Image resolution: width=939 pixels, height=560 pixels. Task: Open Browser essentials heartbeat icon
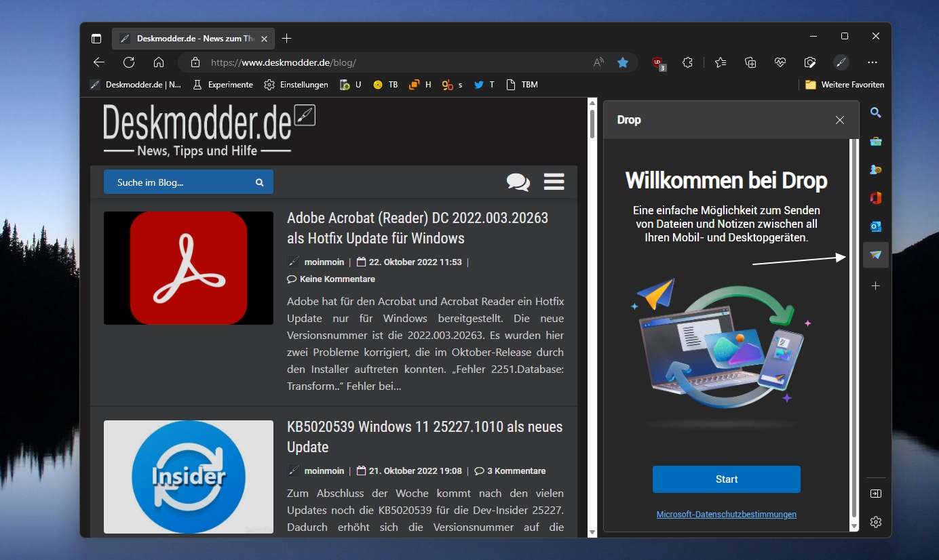pos(780,62)
